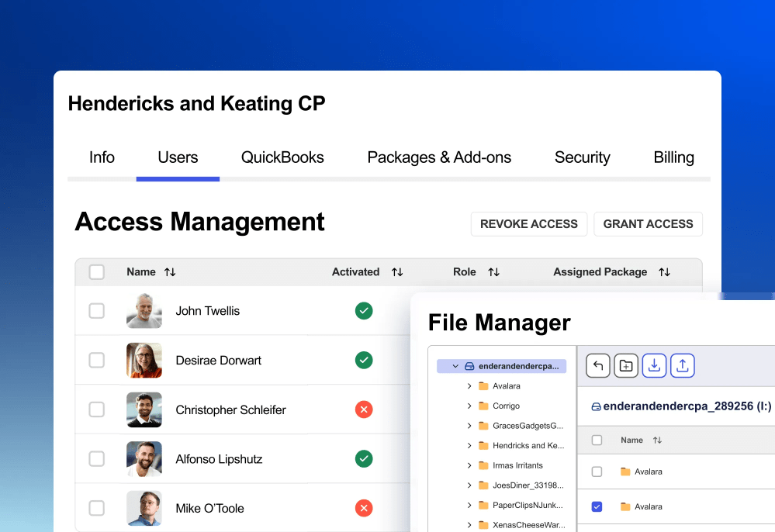
Task: Expand the Avalara folder in the tree
Action: pyautogui.click(x=469, y=385)
